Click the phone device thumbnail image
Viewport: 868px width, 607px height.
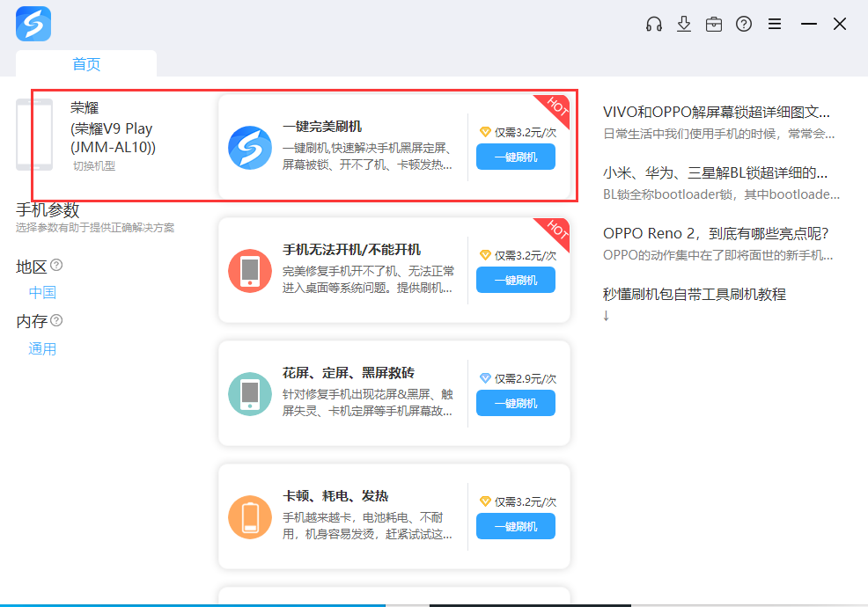[34, 135]
